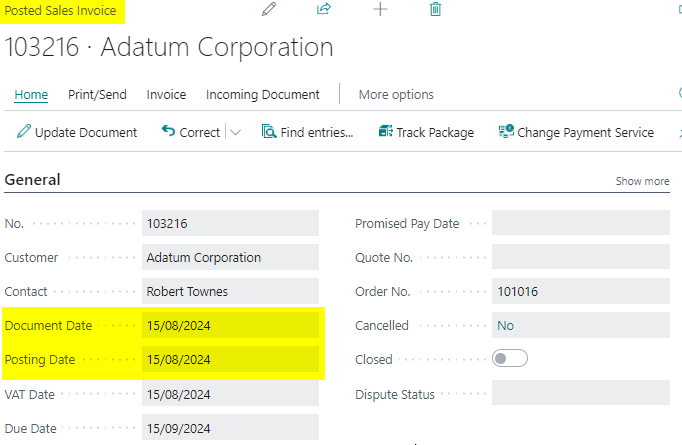Open the Incoming Document tab
682x445 pixels.
tap(262, 95)
